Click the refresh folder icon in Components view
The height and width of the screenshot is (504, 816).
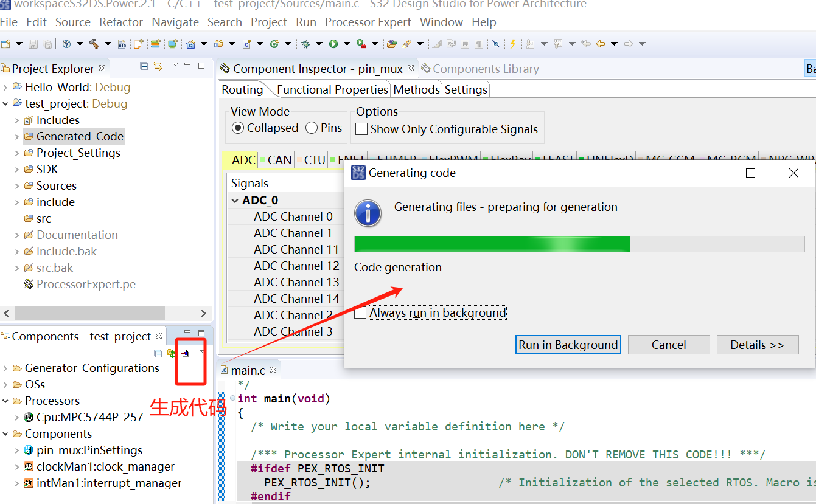point(172,353)
